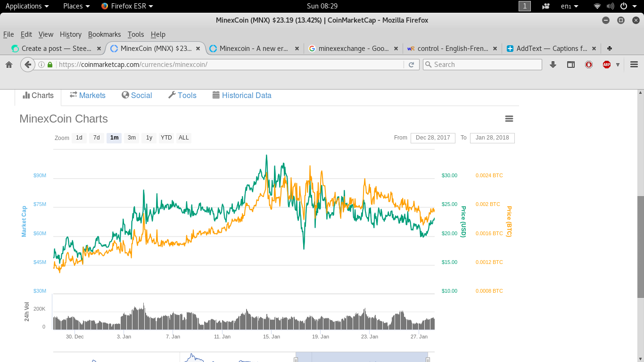Select the 1m zoom range
Image resolution: width=644 pixels, height=362 pixels.
pyautogui.click(x=114, y=138)
